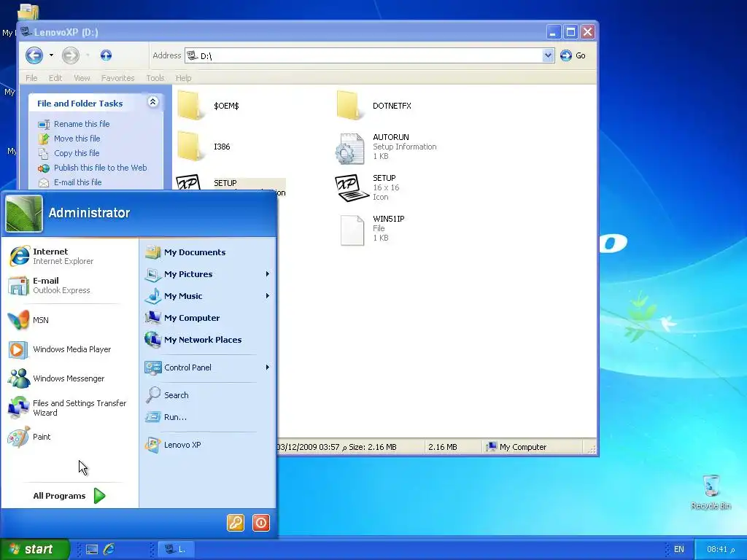This screenshot has height=560, width=747.
Task: Click Publish this file to the Web
Action: pyautogui.click(x=100, y=168)
